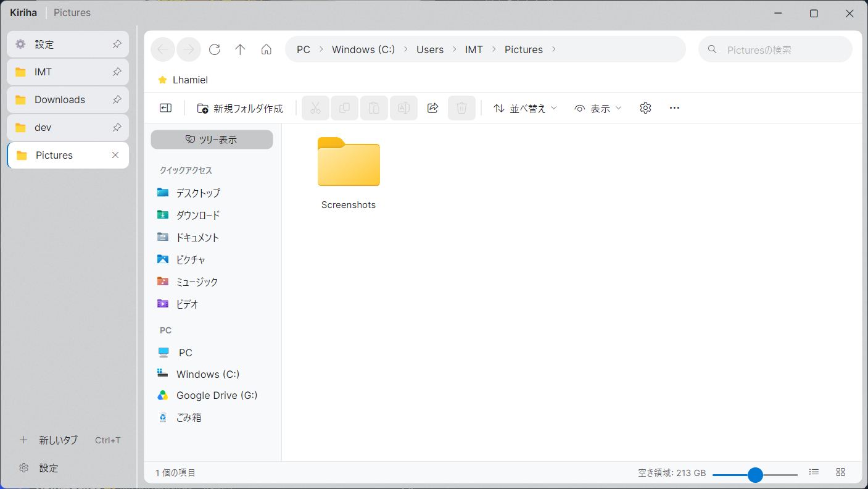The image size is (868, 489).
Task: Adjust the icon size slider
Action: pos(755,475)
